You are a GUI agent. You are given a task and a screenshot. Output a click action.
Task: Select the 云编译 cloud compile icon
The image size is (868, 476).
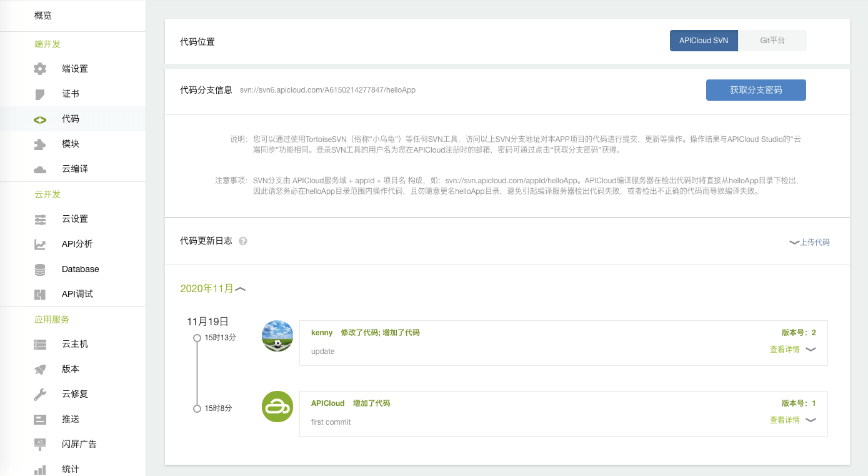coord(39,169)
